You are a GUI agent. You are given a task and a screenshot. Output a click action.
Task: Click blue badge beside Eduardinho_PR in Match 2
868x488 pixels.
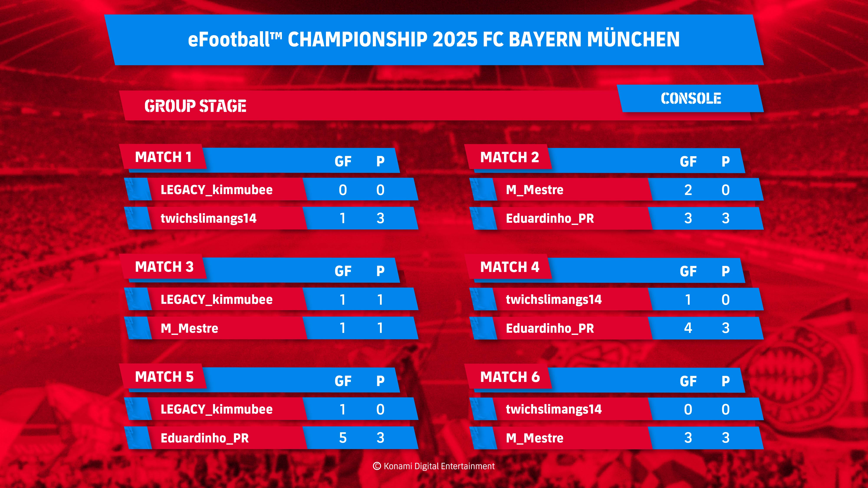(483, 218)
